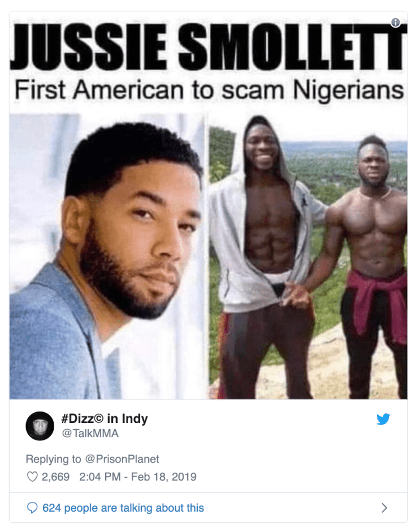
Task: Click the JUSSIE SMOLLETT headline text
Action: coord(209,46)
